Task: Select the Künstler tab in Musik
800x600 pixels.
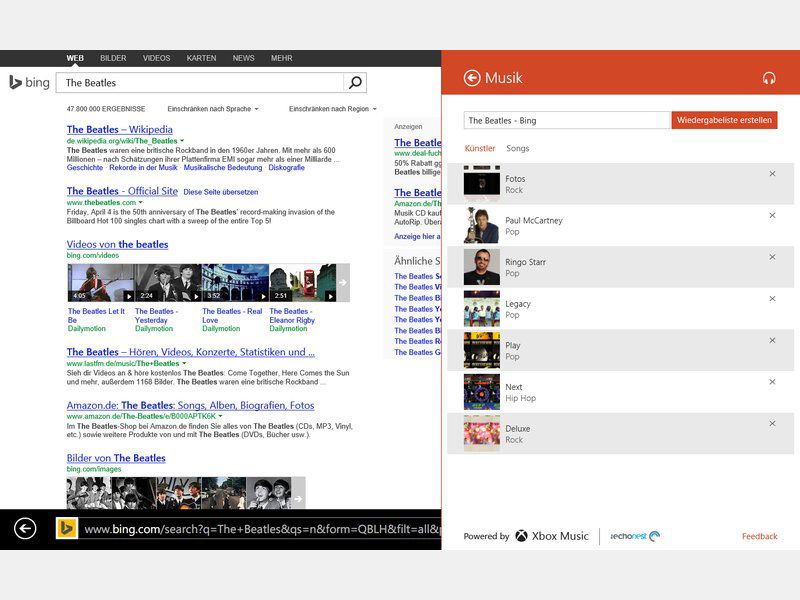Action: [x=480, y=148]
